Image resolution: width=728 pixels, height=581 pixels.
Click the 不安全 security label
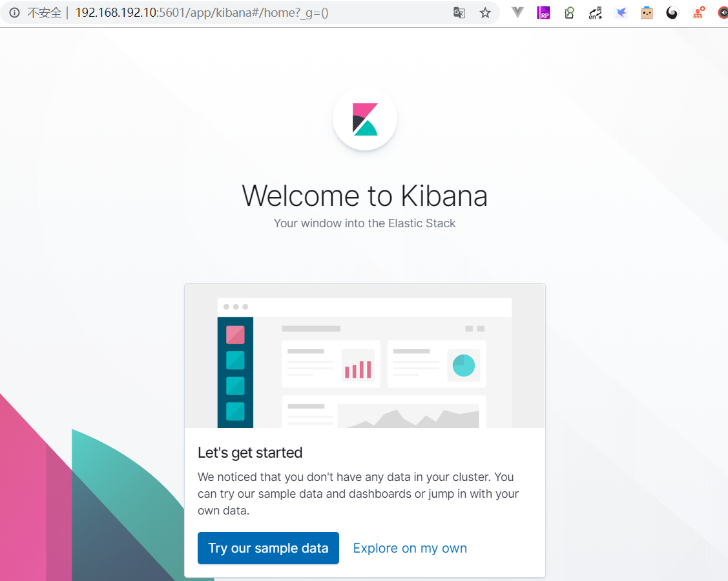(x=45, y=12)
